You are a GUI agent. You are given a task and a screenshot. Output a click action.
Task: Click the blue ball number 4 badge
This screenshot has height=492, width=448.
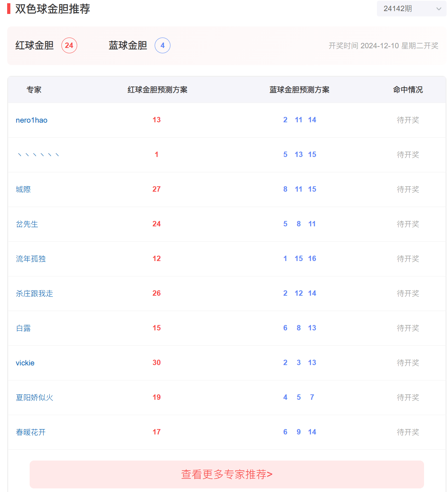(163, 45)
